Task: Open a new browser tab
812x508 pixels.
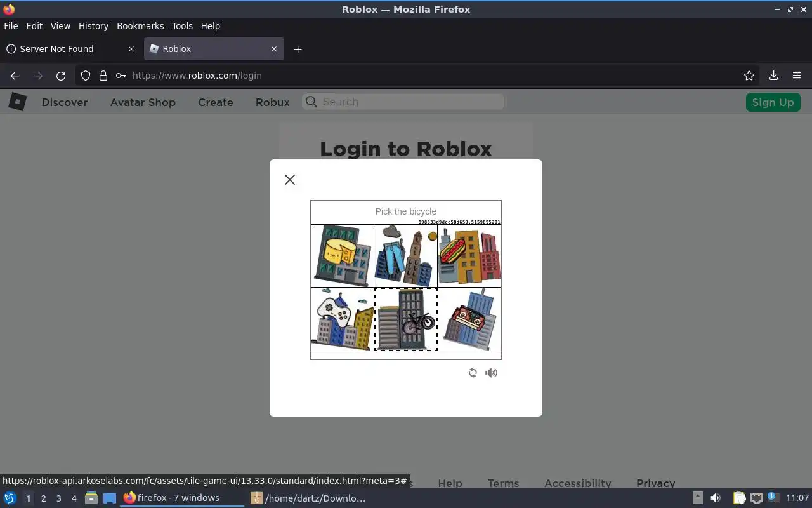Action: 298,49
